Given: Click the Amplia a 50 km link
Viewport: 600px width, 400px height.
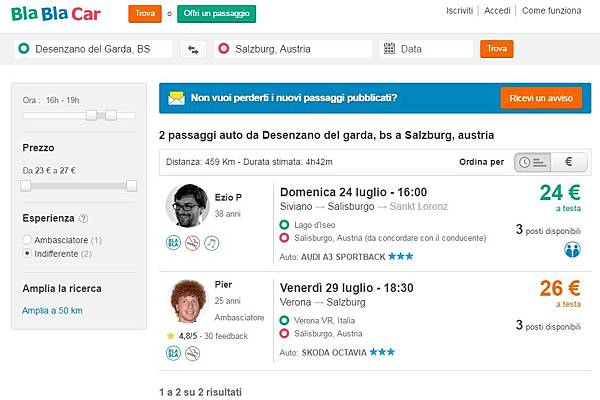Looking at the screenshot, I should 52,311.
